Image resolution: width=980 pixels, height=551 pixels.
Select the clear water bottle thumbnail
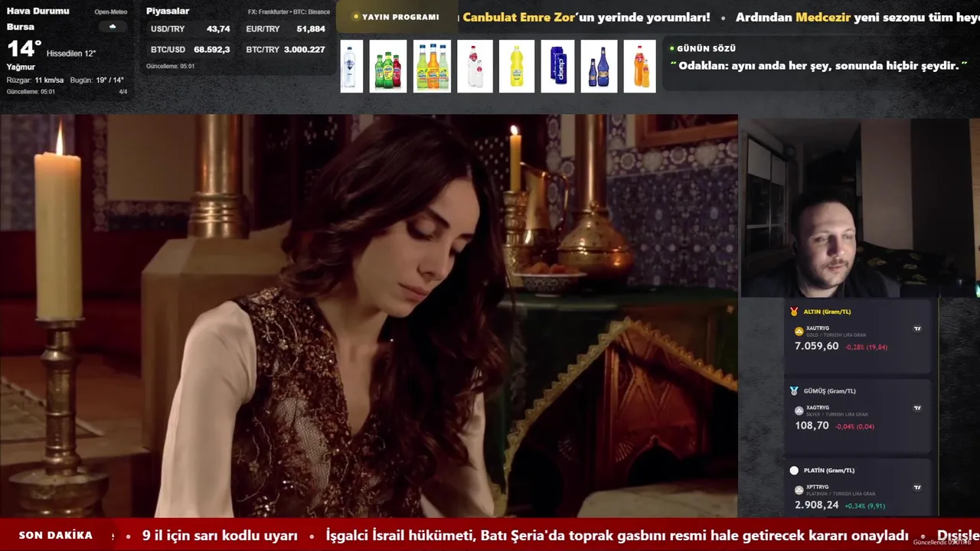(351, 67)
